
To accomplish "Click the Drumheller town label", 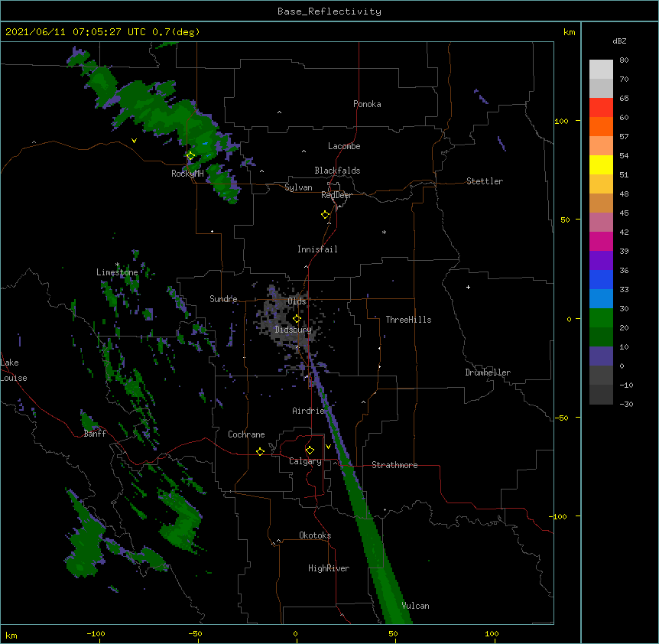I will click(x=488, y=372).
